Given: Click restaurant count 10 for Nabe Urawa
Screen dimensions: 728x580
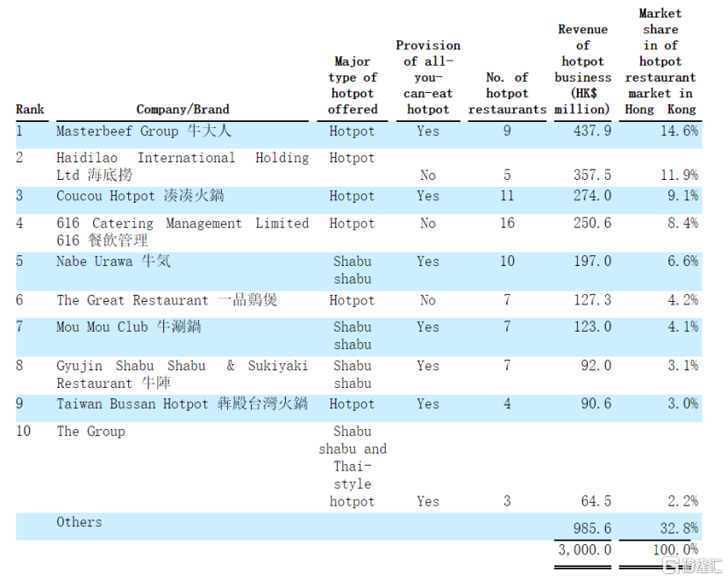Looking at the screenshot, I should pos(507,261).
